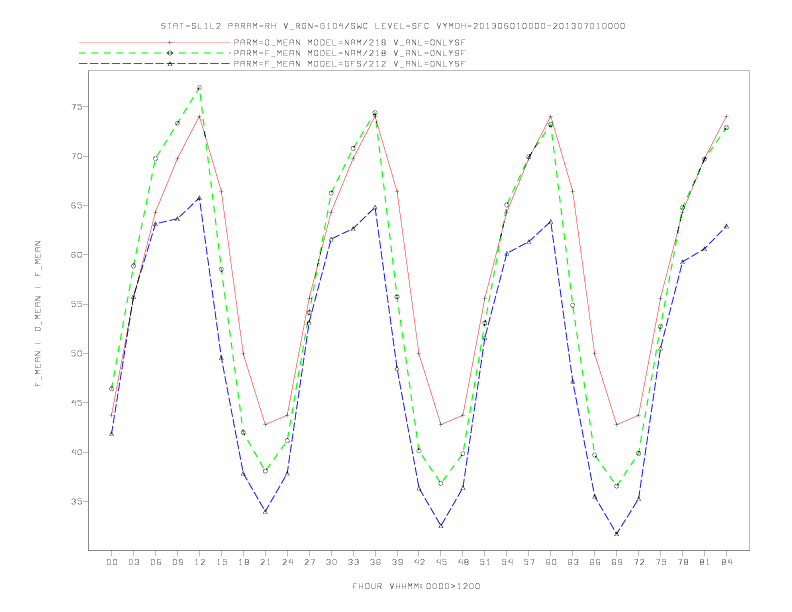This screenshot has height=612, width=792.
Task: Click x-axis tick label 63
Action: click(x=573, y=562)
